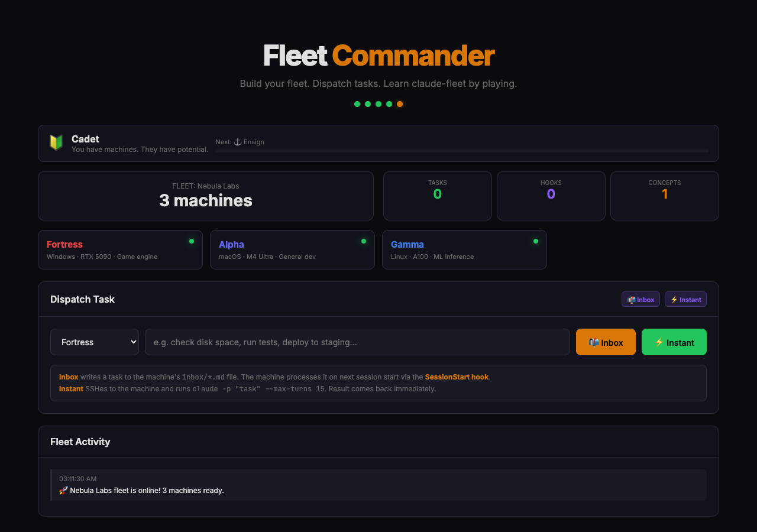The width and height of the screenshot is (757, 532).
Task: Toggle the Gamma online status indicator
Action: pyautogui.click(x=535, y=241)
